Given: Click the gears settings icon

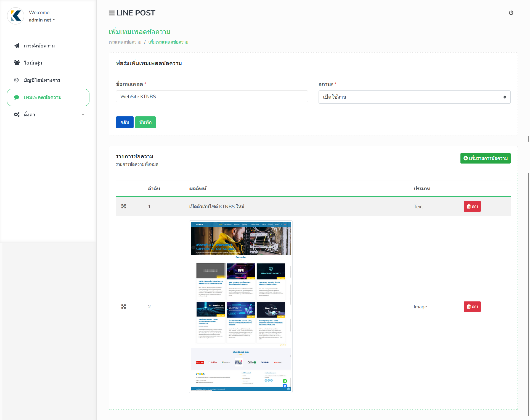Looking at the screenshot, I should coord(17,114).
